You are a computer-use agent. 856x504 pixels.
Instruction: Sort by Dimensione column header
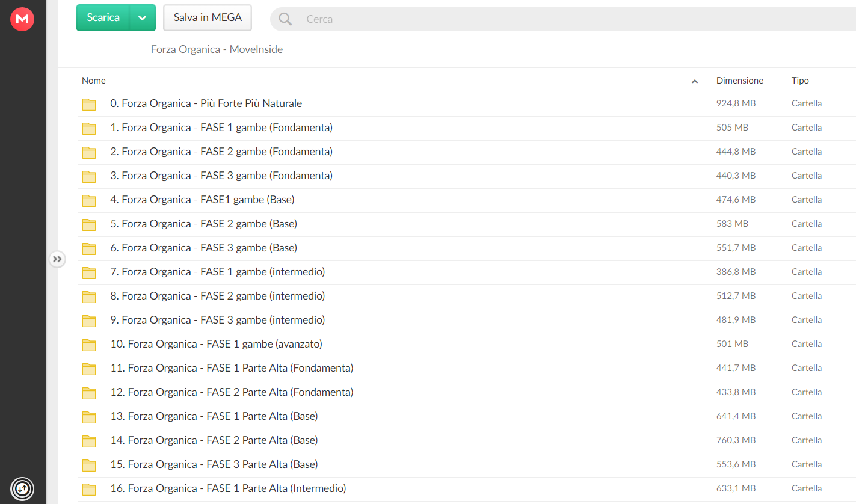(739, 81)
